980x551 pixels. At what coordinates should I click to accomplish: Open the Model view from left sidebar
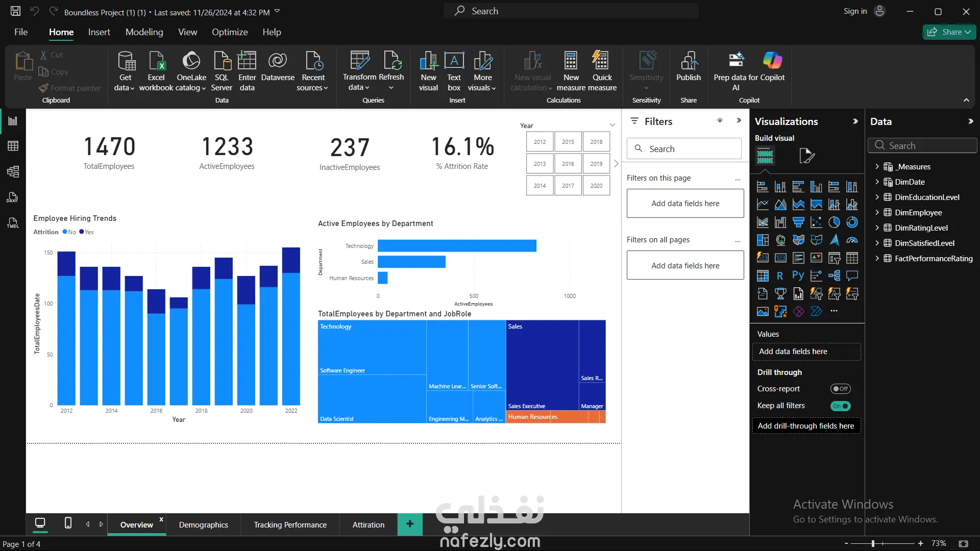coord(13,172)
